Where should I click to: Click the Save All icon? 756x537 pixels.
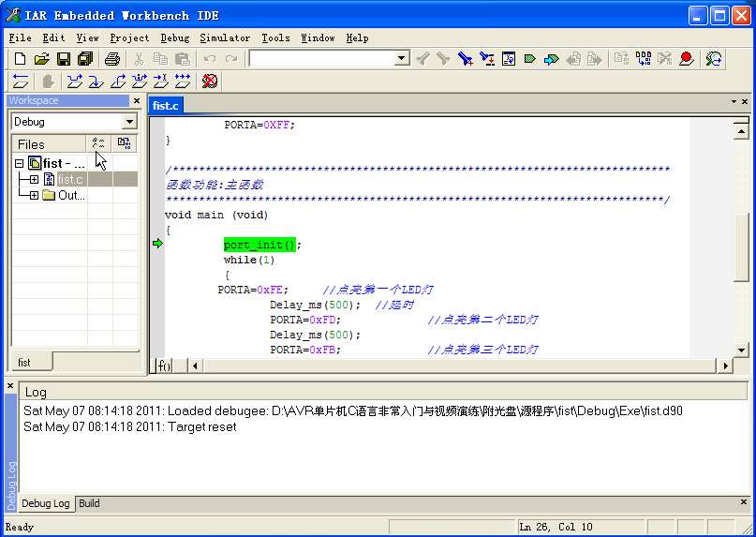coord(84,59)
